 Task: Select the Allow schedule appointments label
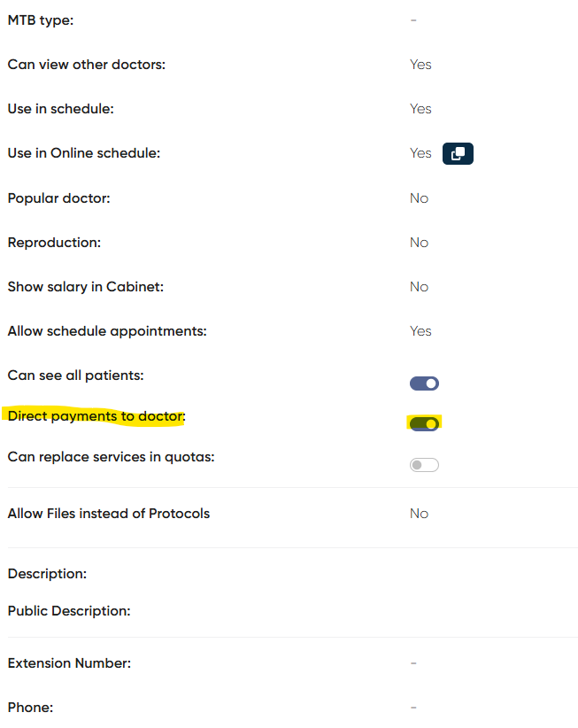click(x=107, y=331)
